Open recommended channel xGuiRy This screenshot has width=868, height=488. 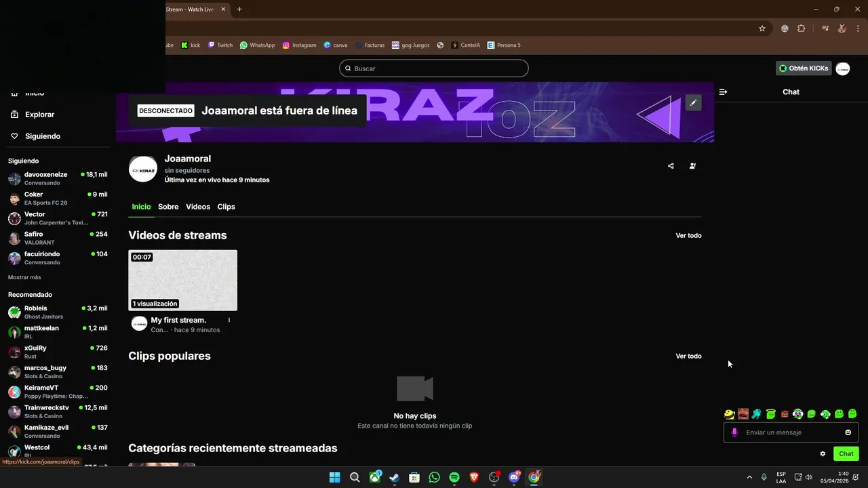[58, 352]
